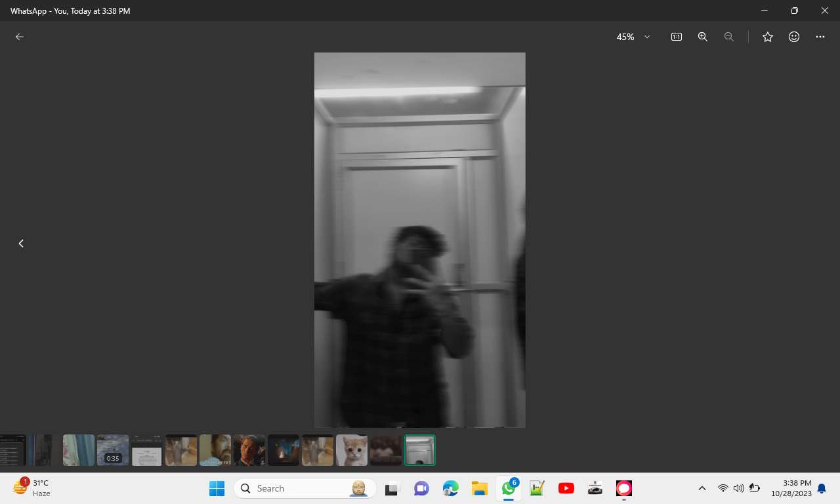Open the notifications bell icon

tap(822, 488)
